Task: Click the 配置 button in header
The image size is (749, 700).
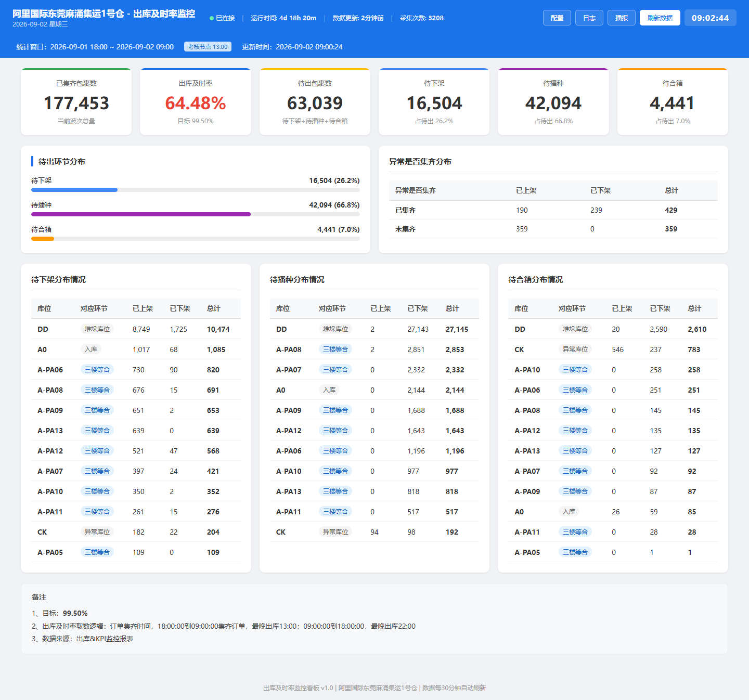Action: point(557,18)
